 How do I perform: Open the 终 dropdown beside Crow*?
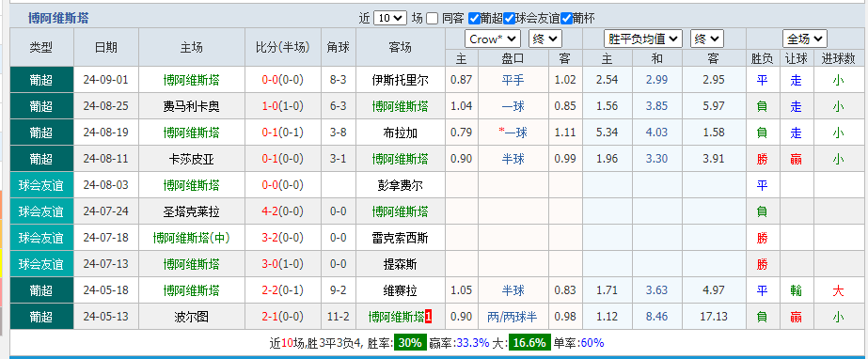pos(545,39)
